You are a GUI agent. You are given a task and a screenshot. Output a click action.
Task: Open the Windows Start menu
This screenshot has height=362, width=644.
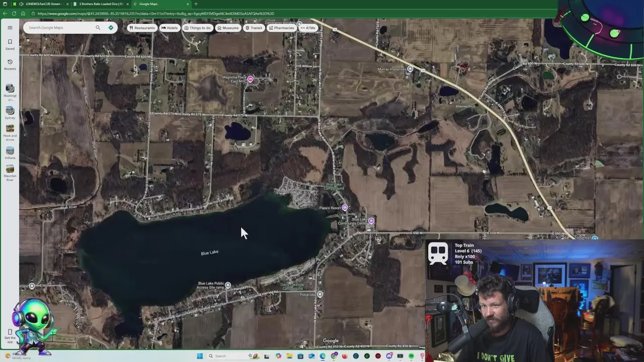200,356
